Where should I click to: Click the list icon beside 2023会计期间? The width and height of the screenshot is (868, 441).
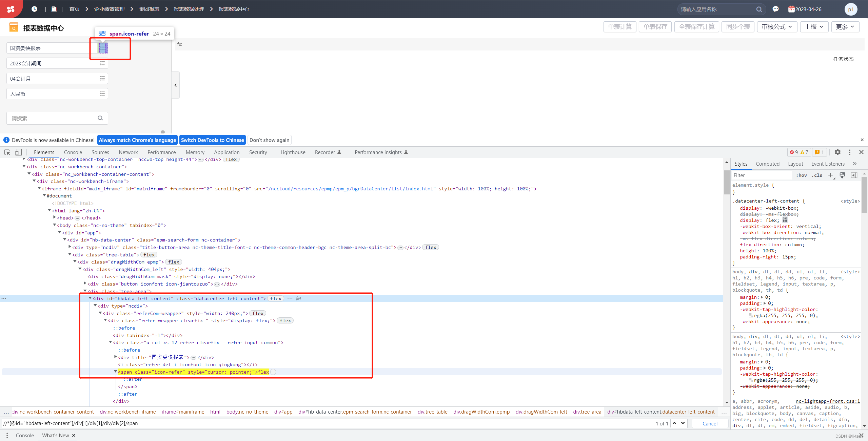[x=102, y=63]
